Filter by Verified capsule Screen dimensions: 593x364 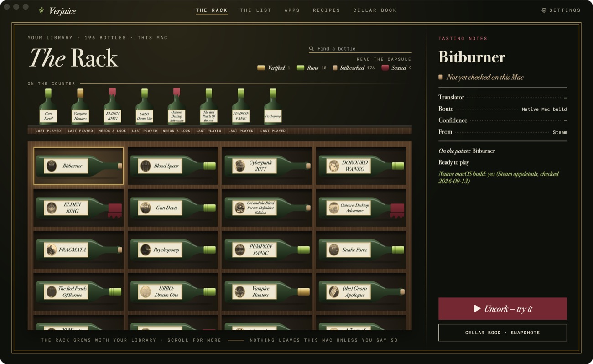coord(274,68)
